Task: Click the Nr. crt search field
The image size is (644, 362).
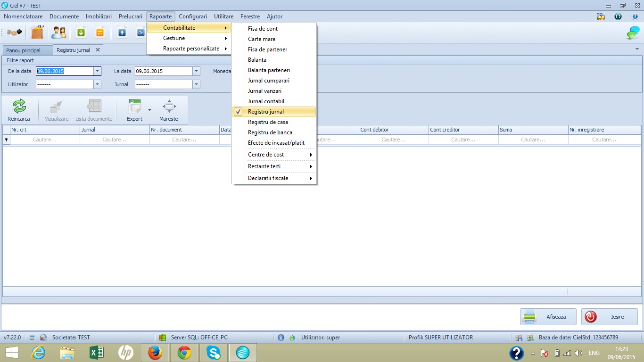Action: (x=45, y=140)
